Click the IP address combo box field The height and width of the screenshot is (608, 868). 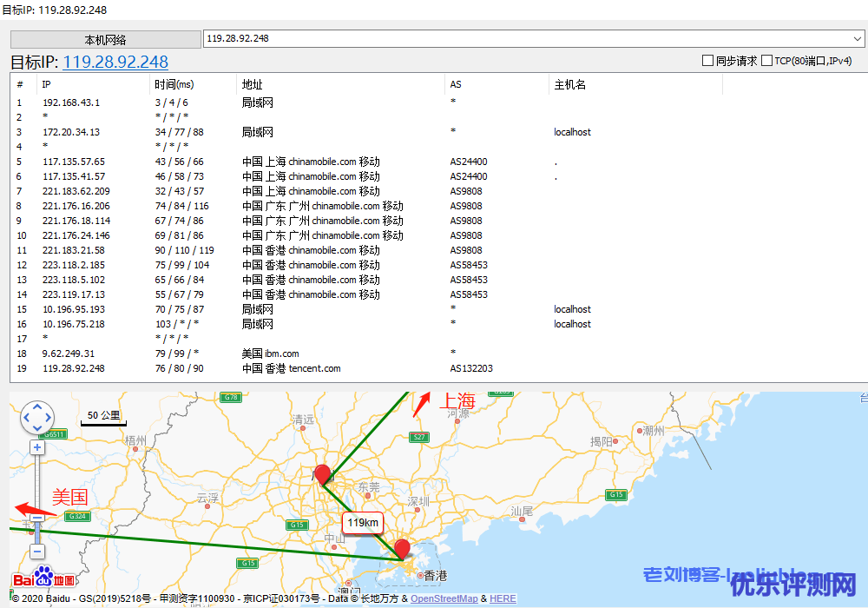point(521,39)
